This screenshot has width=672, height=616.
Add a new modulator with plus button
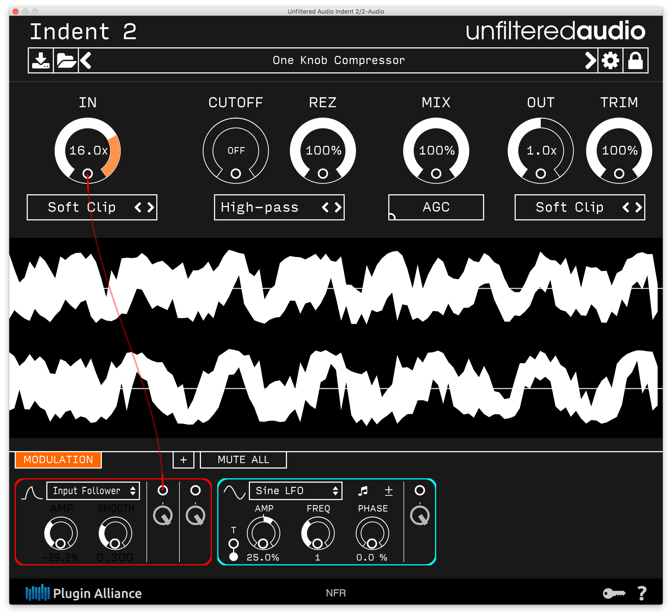tap(184, 460)
